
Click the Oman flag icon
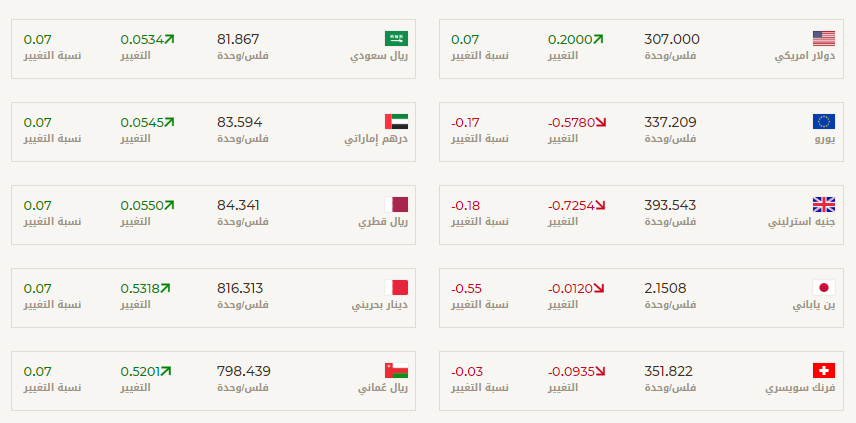click(x=396, y=371)
